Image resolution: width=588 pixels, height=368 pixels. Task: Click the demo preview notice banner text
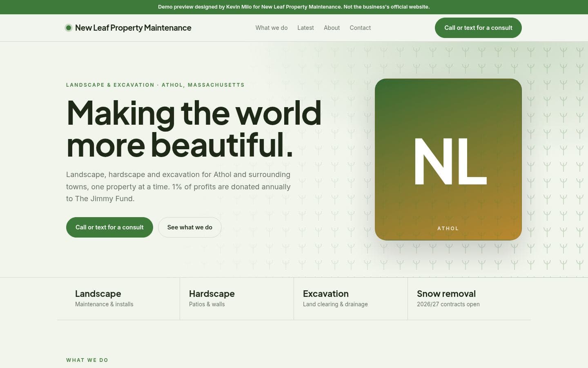[x=294, y=7]
